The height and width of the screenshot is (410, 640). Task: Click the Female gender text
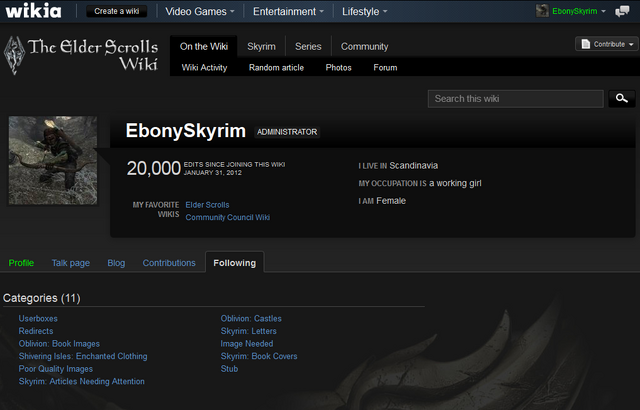click(391, 201)
